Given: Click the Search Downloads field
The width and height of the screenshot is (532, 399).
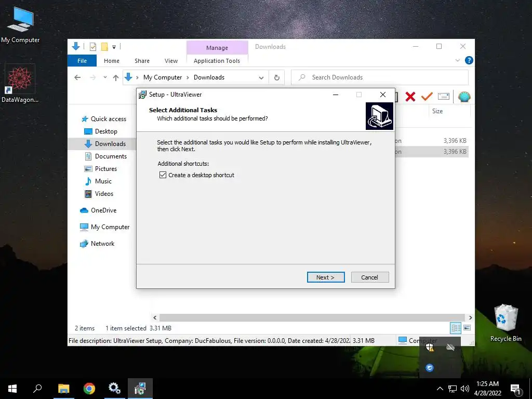Looking at the screenshot, I should click(380, 77).
